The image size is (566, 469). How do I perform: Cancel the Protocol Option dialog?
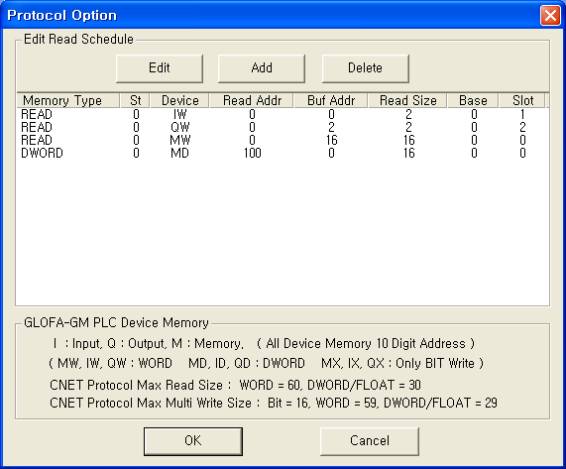(369, 441)
